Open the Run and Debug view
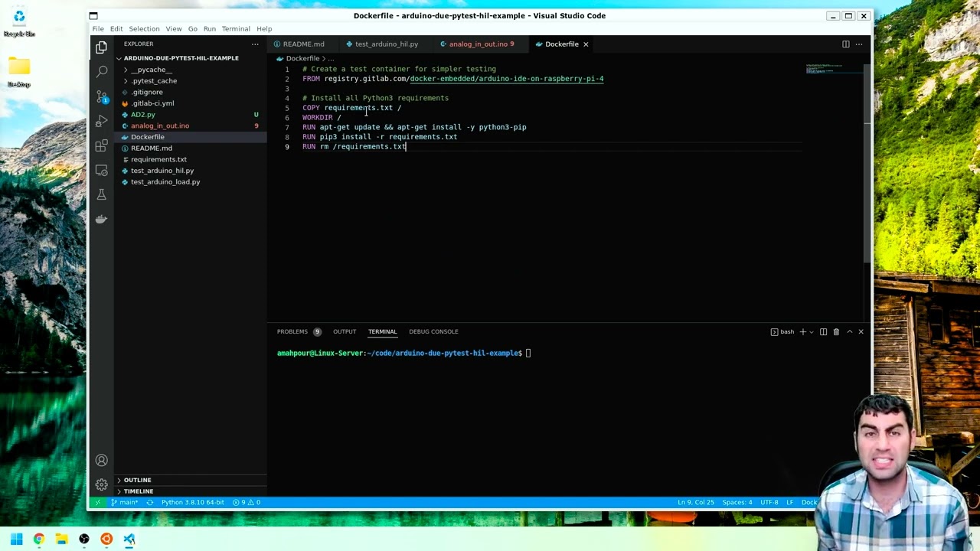The height and width of the screenshot is (551, 980). pyautogui.click(x=101, y=121)
